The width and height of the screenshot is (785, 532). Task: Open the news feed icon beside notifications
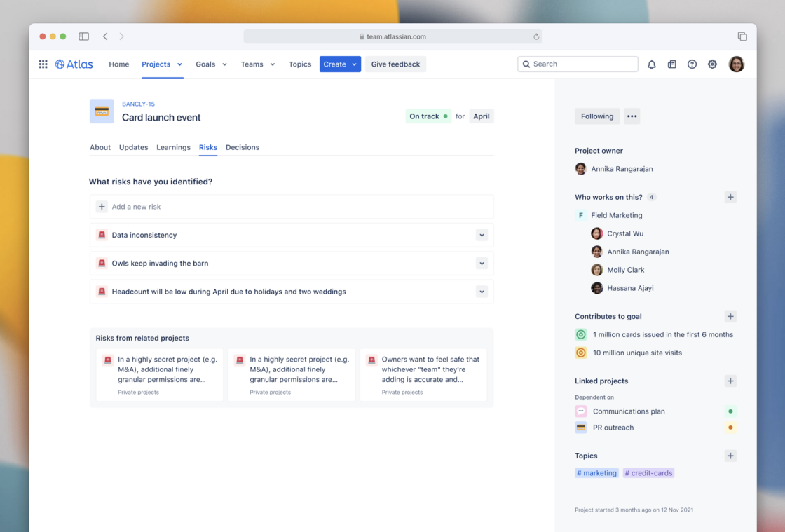pyautogui.click(x=671, y=64)
